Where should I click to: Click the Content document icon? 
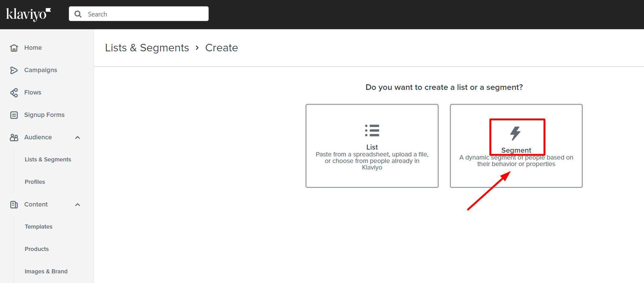(x=14, y=205)
